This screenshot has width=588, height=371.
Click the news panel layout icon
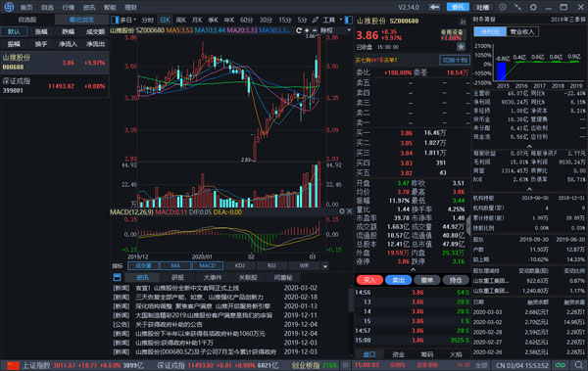(117, 277)
